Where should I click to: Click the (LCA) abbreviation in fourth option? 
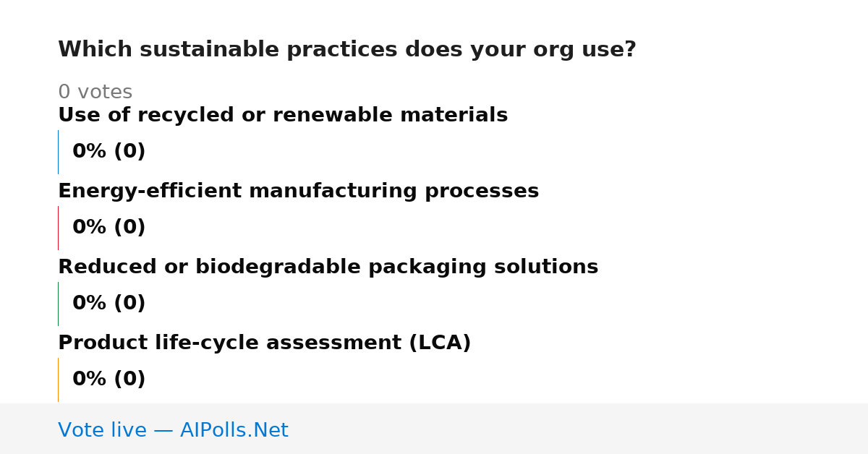(x=440, y=343)
